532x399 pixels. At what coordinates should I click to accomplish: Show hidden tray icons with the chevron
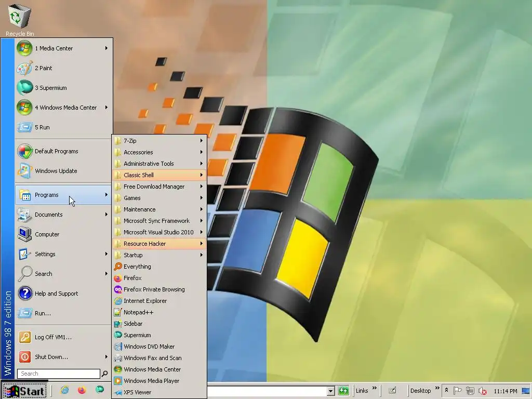pyautogui.click(x=446, y=391)
